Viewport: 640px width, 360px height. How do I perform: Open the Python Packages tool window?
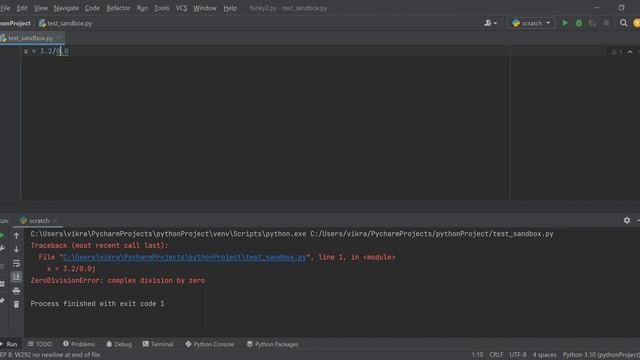point(273,344)
